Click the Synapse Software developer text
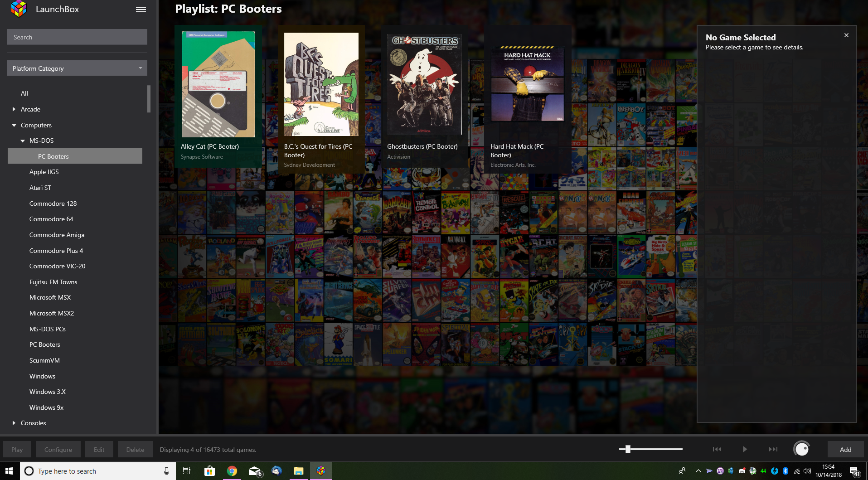Image resolution: width=868 pixels, height=480 pixels. click(x=202, y=157)
